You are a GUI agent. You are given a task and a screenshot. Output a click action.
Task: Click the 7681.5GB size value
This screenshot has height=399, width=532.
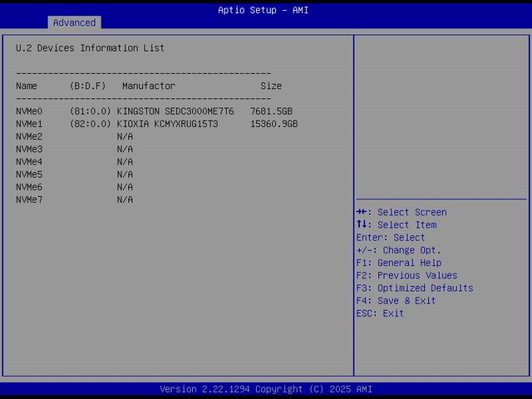point(272,111)
